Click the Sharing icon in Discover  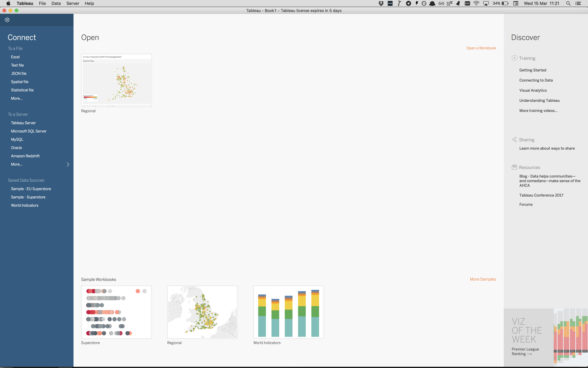point(514,140)
